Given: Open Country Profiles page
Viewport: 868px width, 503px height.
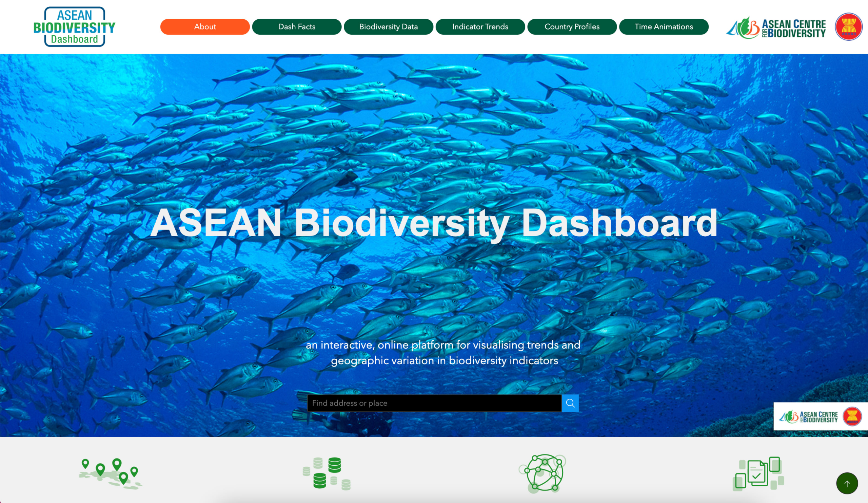Looking at the screenshot, I should point(572,26).
